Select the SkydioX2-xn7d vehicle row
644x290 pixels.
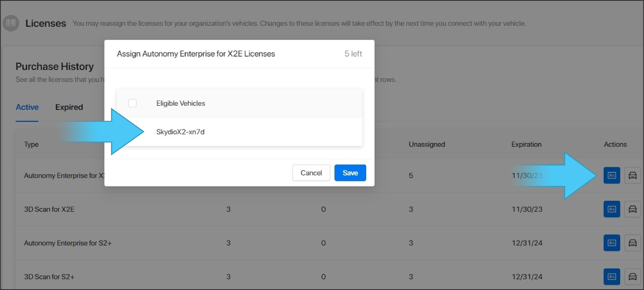point(180,132)
